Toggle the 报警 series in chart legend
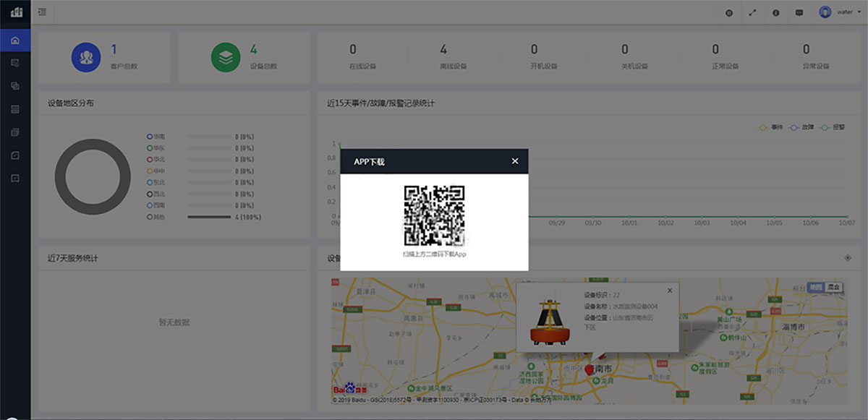Image resolution: width=868 pixels, height=420 pixels. pos(833,127)
